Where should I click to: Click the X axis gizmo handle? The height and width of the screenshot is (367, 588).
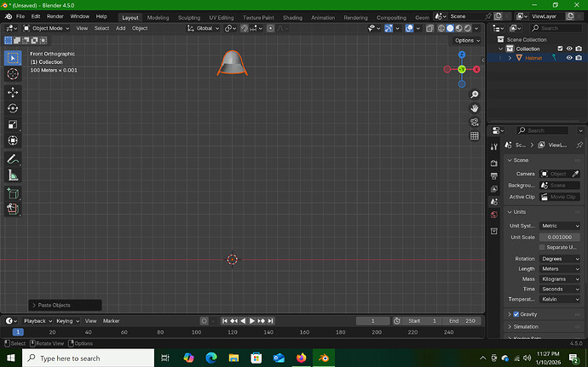point(476,69)
